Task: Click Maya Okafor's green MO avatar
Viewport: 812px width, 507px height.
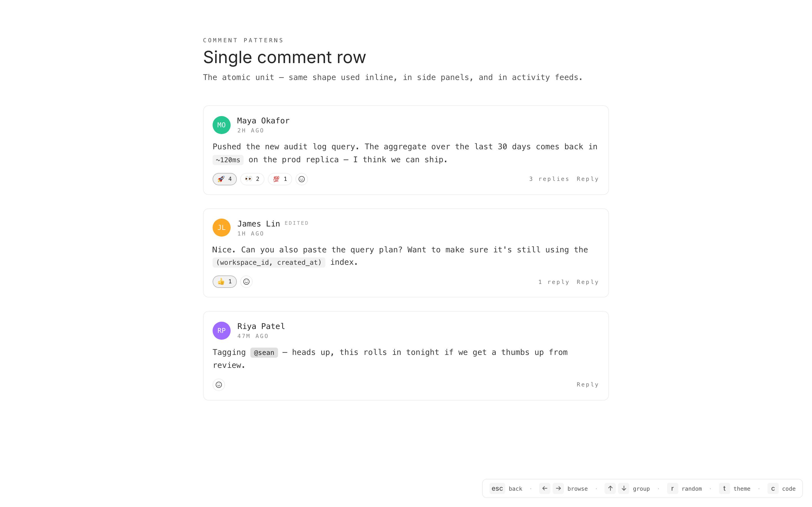Action: 221,125
